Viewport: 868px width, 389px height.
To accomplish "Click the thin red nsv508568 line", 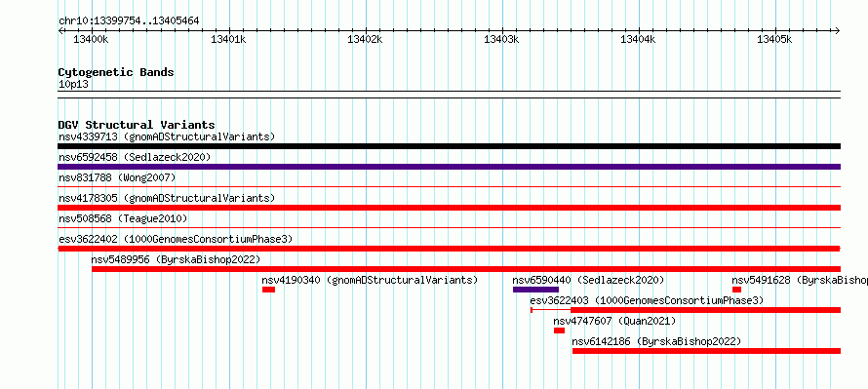I will 449,228.
